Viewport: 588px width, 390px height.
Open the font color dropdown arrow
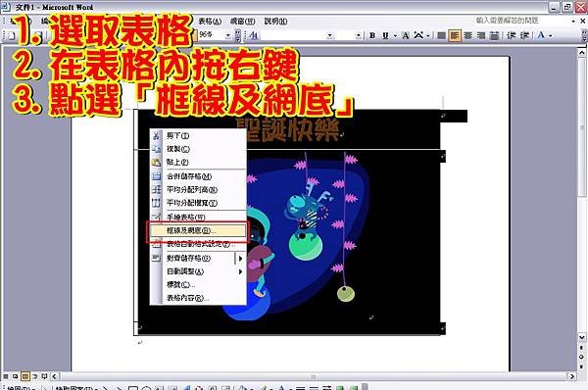551,35
